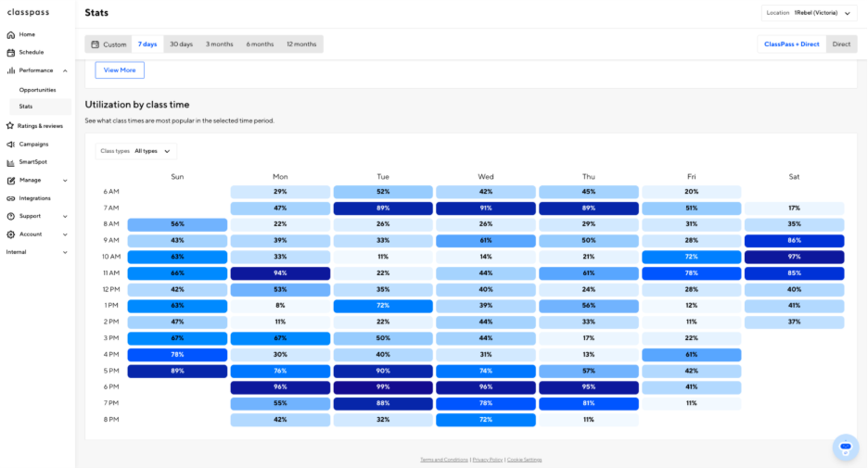This screenshot has width=868, height=468.
Task: Open the chat assistant bubble
Action: (x=846, y=447)
